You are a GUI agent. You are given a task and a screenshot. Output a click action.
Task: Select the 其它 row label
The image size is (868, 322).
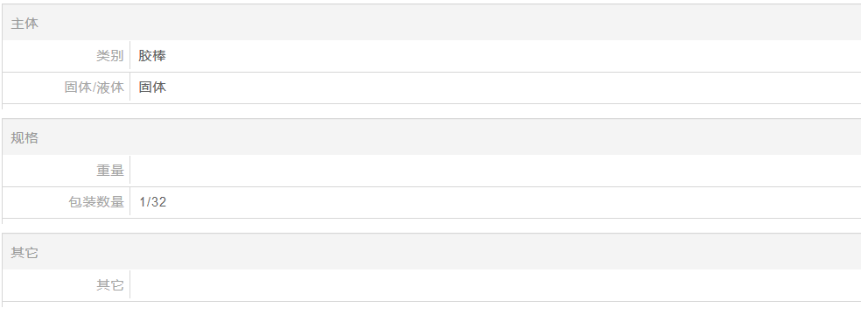(x=109, y=285)
